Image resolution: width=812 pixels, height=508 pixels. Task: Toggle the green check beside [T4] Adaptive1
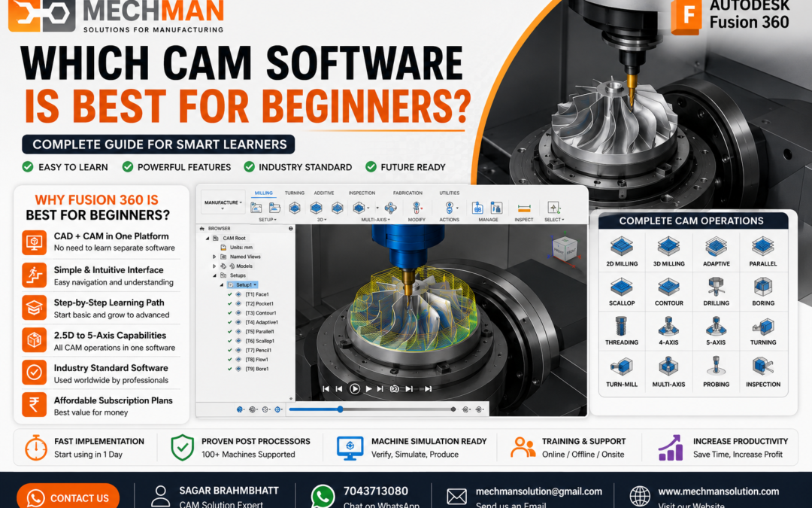tap(229, 322)
